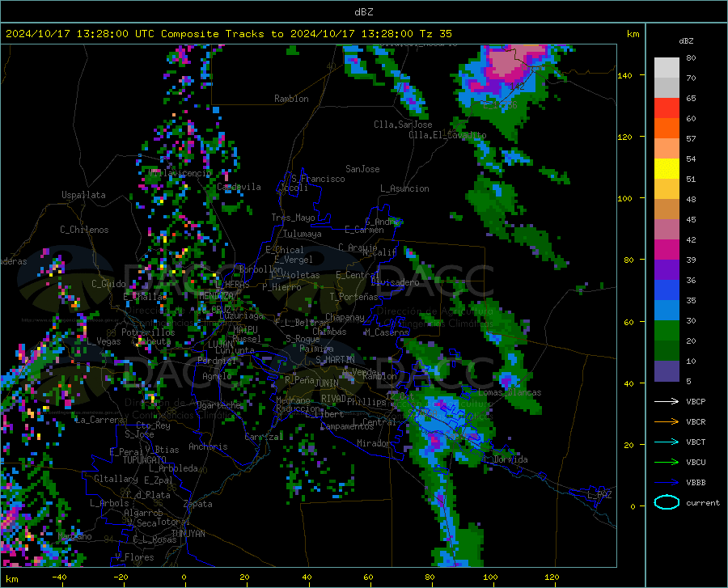
Task: Click the JUNIN map label
Action: click(x=327, y=383)
